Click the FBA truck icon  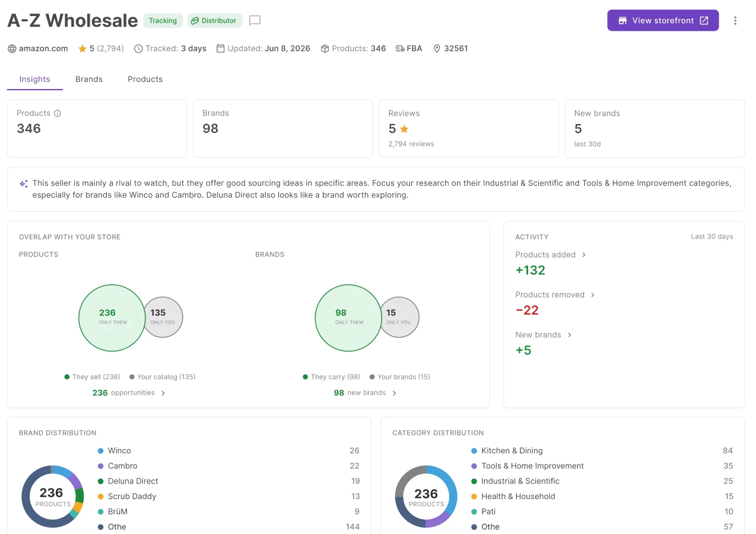click(x=399, y=49)
